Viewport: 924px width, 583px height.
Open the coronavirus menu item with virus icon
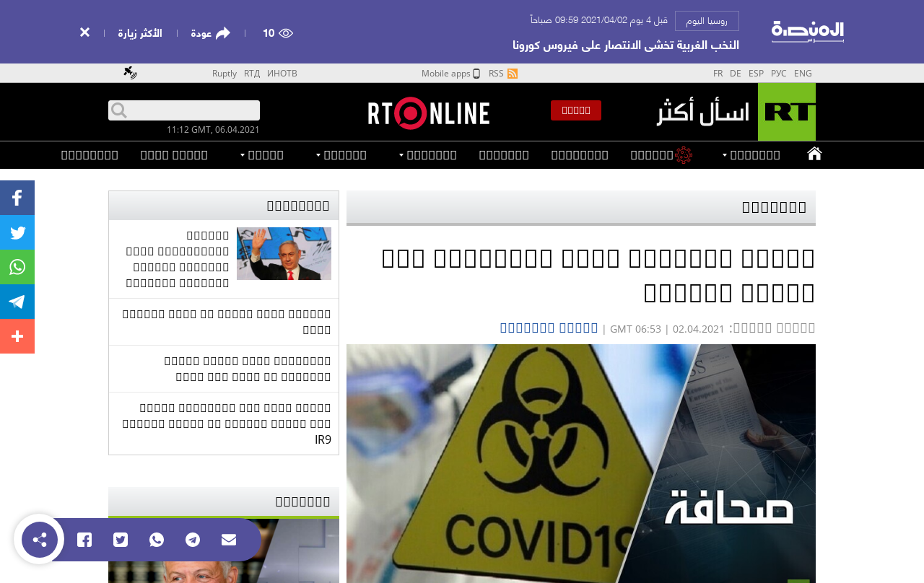click(661, 155)
